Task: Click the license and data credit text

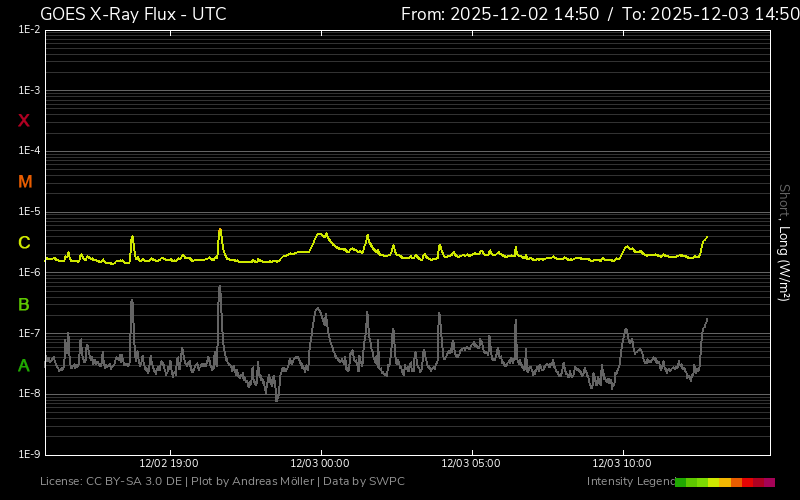Action: click(222, 482)
